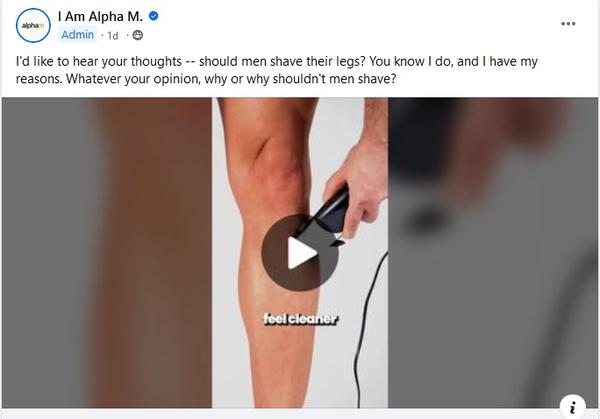The width and height of the screenshot is (600, 419).
Task: Click the blue verified badge
Action: [154, 16]
